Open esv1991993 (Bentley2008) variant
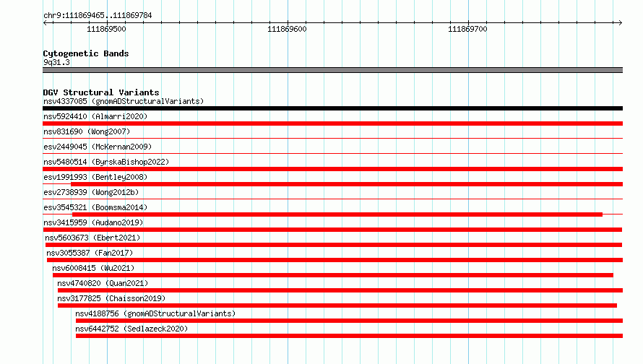 pos(95,177)
